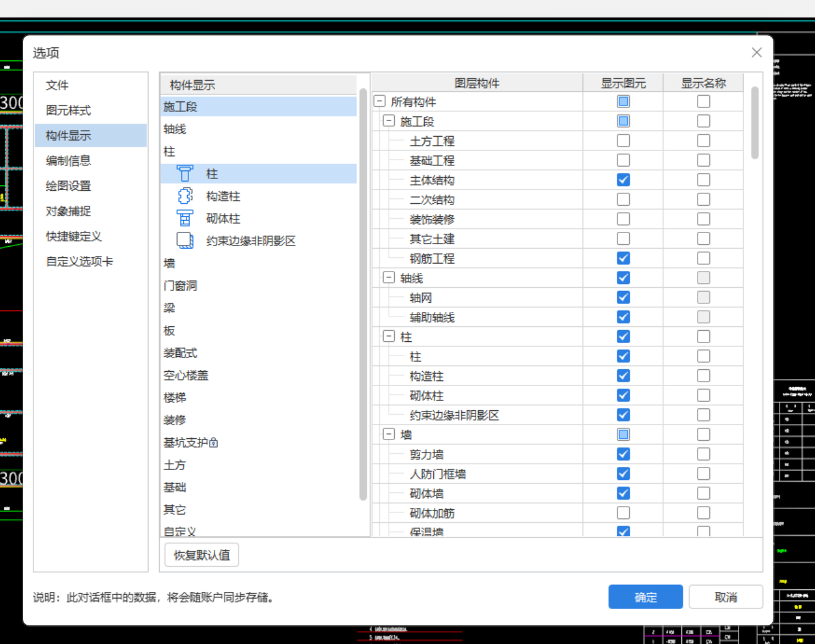Expand 墙 category in 构件显示 list

click(x=169, y=263)
